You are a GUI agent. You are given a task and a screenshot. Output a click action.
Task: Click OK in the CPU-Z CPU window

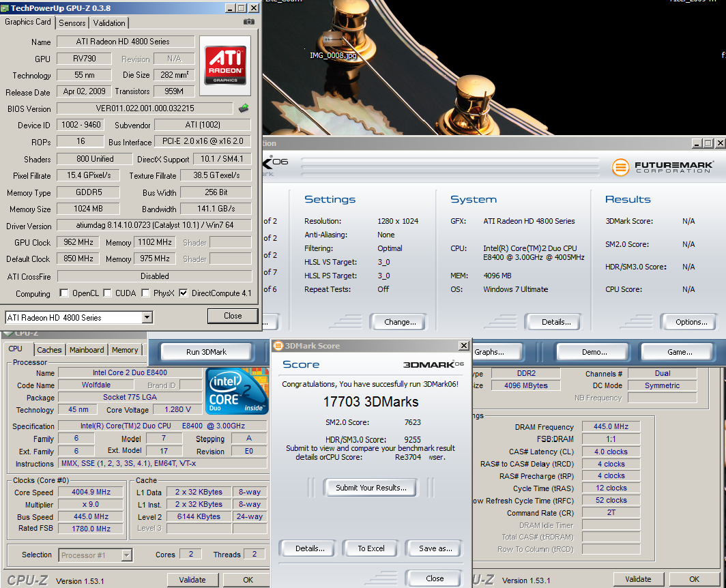click(248, 580)
